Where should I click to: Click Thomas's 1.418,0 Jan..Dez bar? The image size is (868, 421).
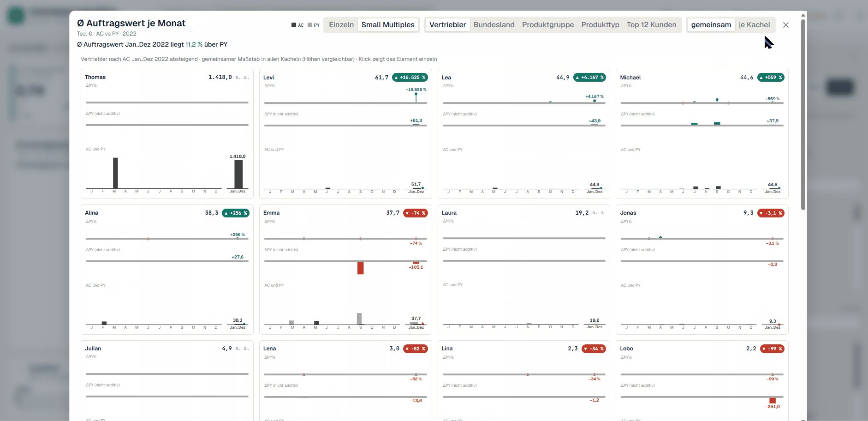238,174
